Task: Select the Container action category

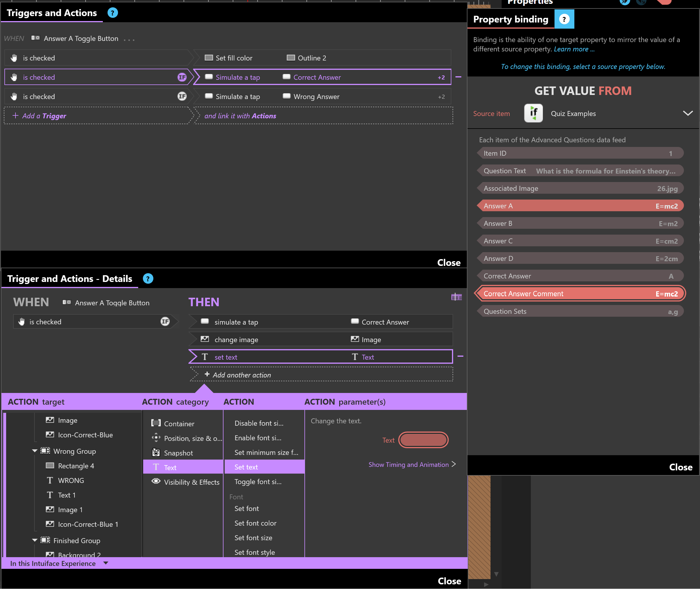Action: pyautogui.click(x=179, y=424)
